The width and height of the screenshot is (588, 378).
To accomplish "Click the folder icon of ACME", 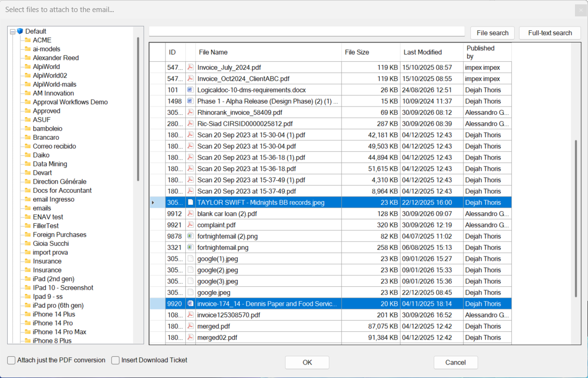I will (x=27, y=40).
